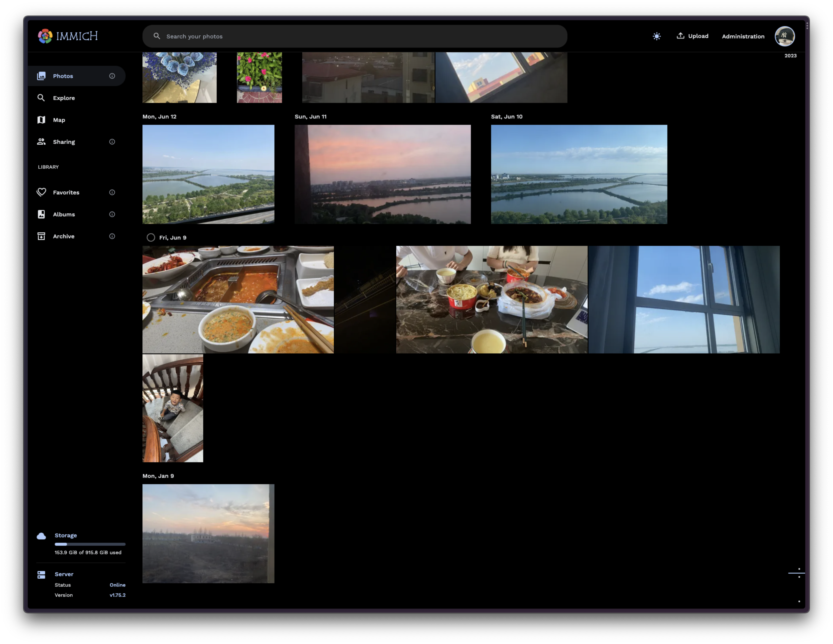This screenshot has width=833, height=644.
Task: Show info for Photos item
Action: coord(112,76)
